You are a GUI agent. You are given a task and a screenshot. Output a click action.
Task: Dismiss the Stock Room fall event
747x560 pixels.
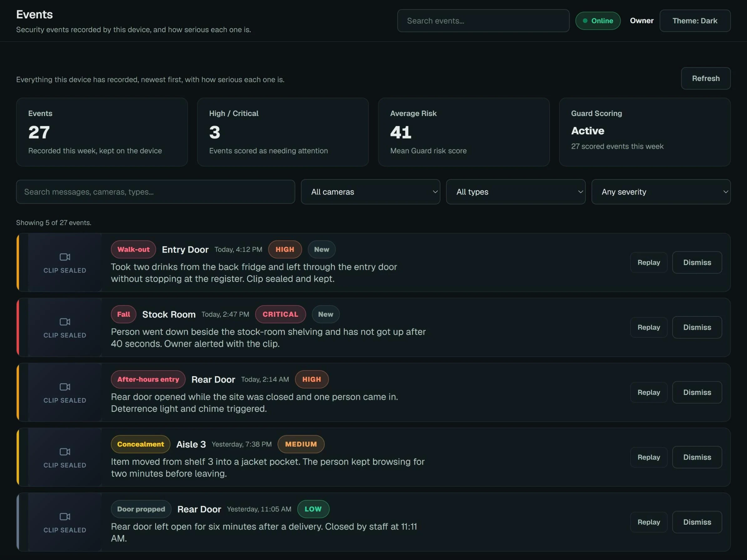[x=697, y=327]
